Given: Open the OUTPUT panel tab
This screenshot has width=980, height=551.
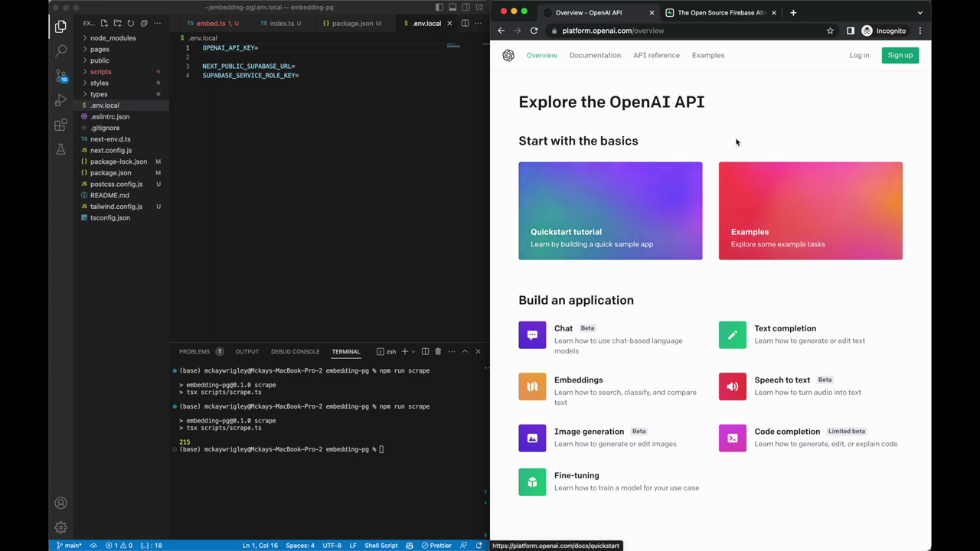Looking at the screenshot, I should click(247, 351).
